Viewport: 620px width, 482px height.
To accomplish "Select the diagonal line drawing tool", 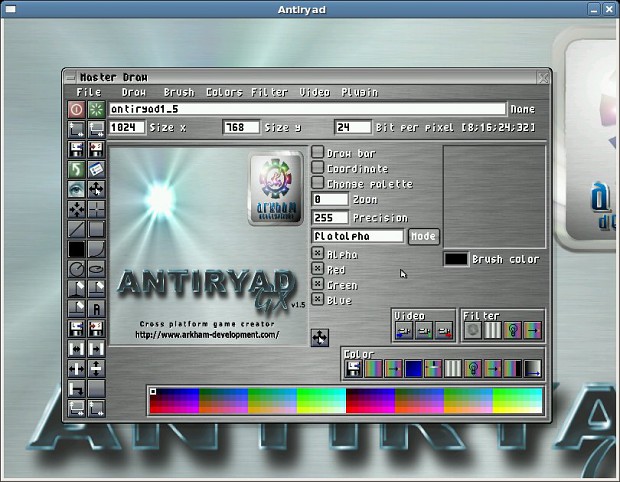I will coord(76,229).
